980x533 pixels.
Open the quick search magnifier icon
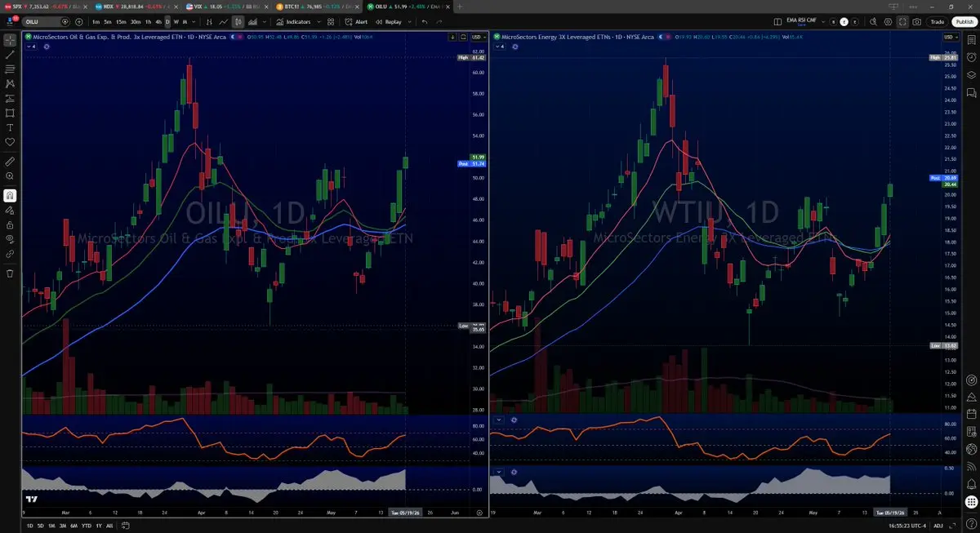[873, 22]
